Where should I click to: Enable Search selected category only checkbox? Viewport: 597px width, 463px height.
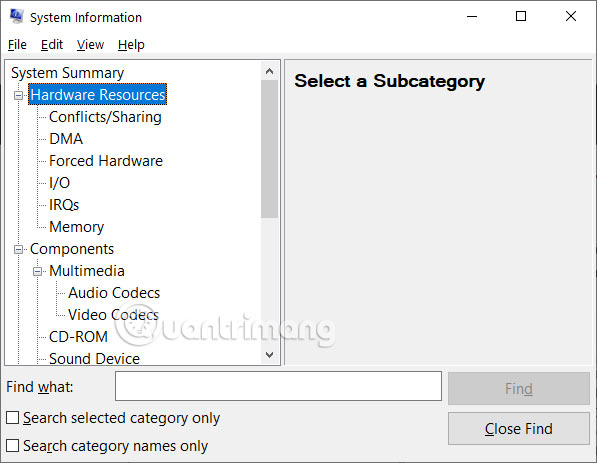[13, 418]
